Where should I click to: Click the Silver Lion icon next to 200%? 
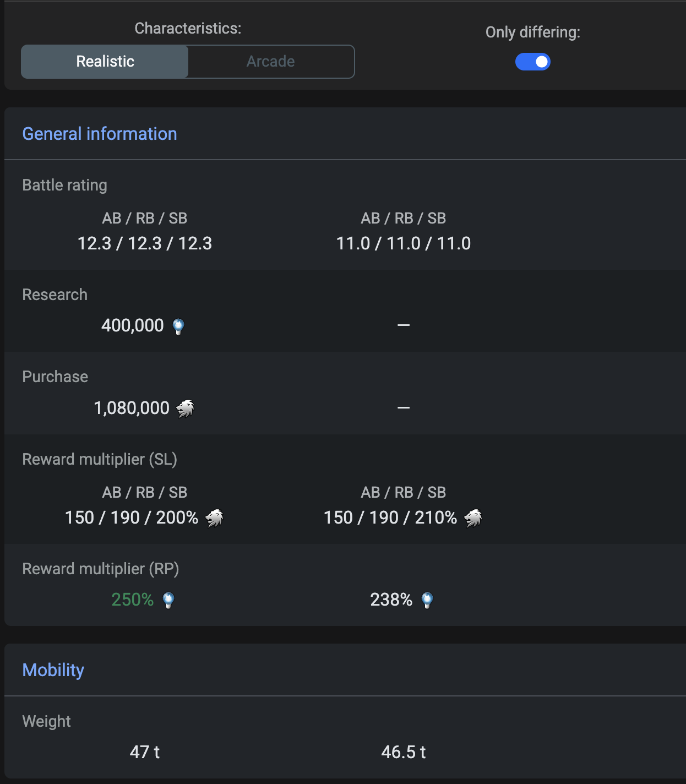(x=214, y=518)
